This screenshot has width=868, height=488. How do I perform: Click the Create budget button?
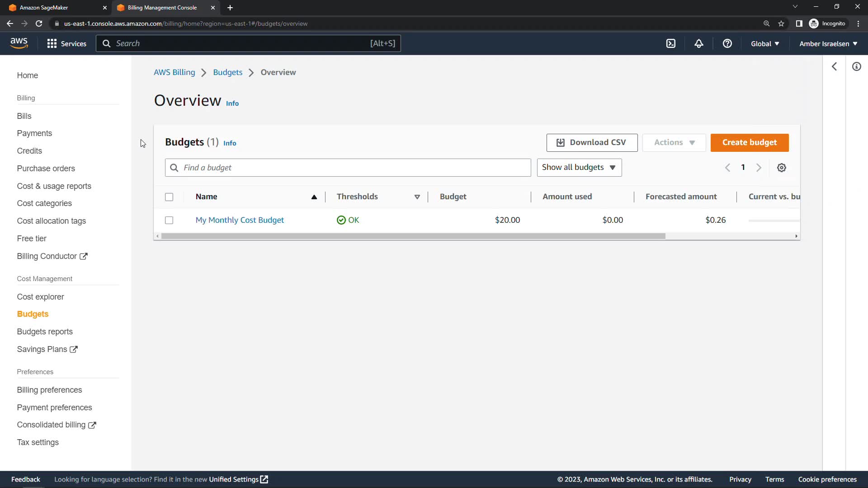[749, 142]
